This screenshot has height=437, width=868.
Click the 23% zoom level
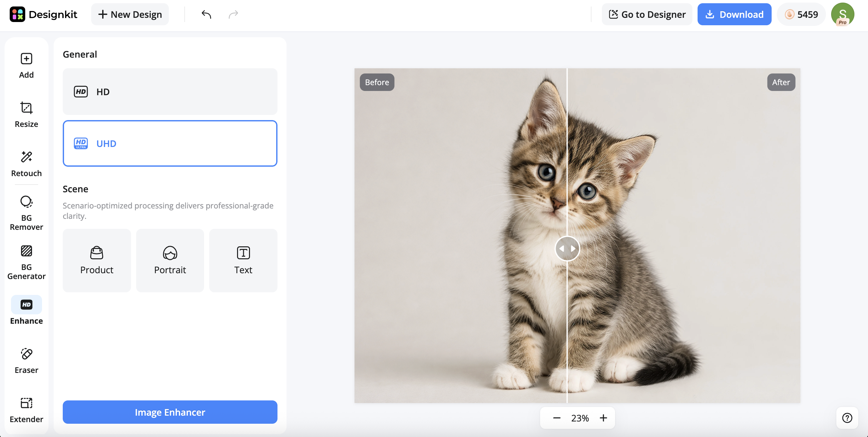[580, 418]
